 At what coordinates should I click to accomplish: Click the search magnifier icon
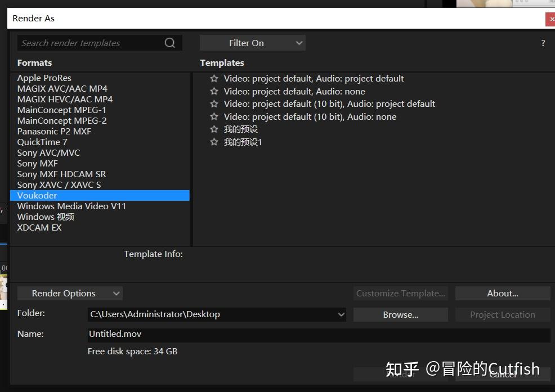coord(169,43)
